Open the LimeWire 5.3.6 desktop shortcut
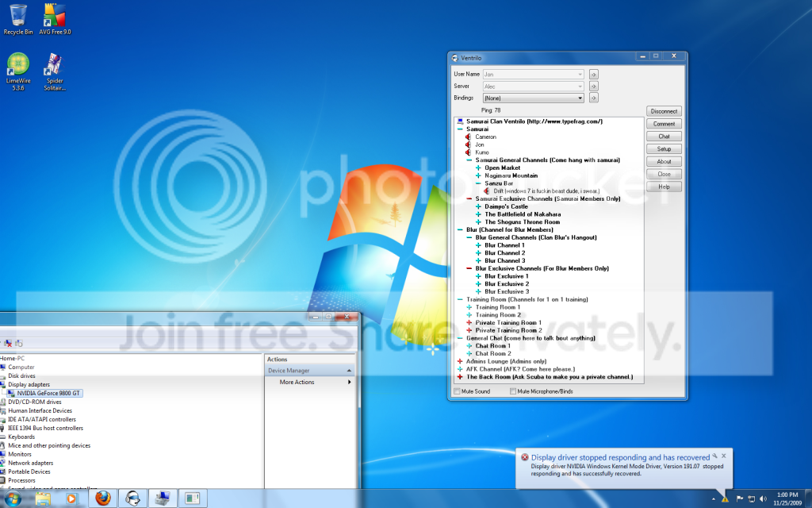 pos(18,71)
